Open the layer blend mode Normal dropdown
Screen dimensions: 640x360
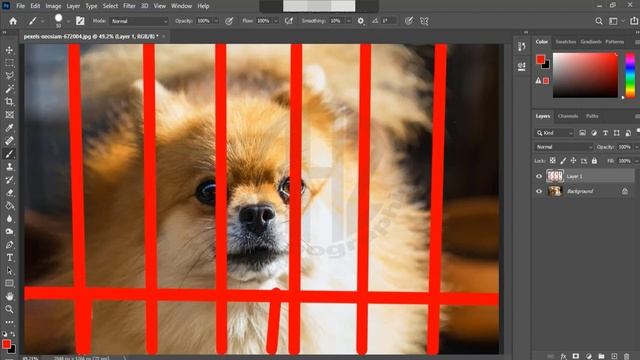(564, 147)
